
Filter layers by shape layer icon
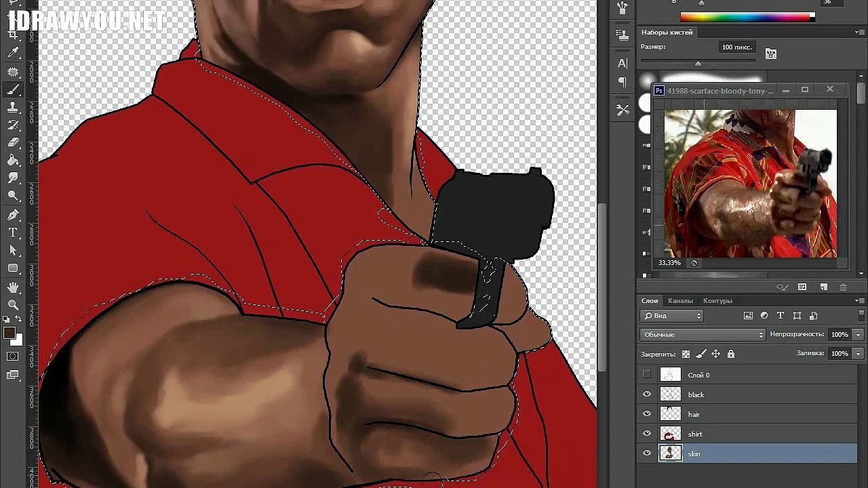pyautogui.click(x=797, y=316)
